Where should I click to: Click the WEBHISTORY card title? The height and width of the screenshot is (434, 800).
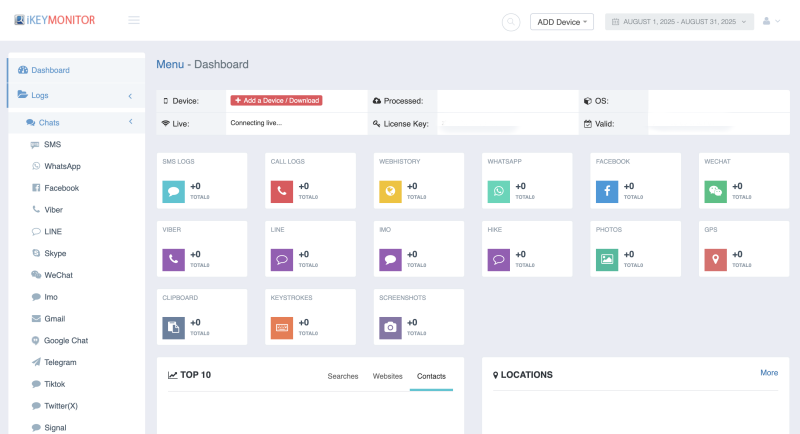pos(399,161)
